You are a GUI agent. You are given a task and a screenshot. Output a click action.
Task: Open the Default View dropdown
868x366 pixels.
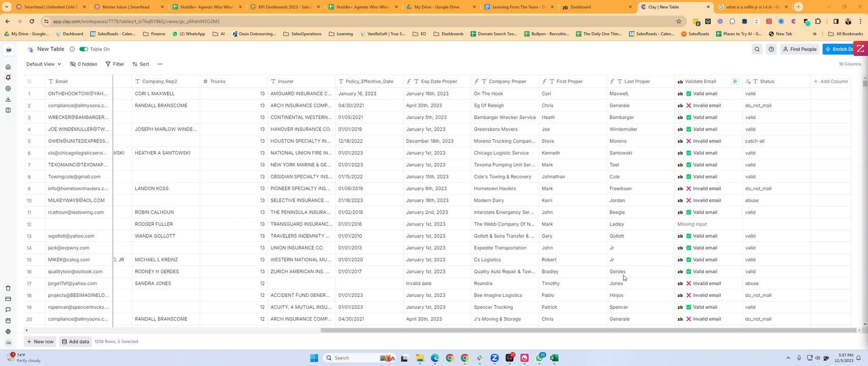click(44, 64)
